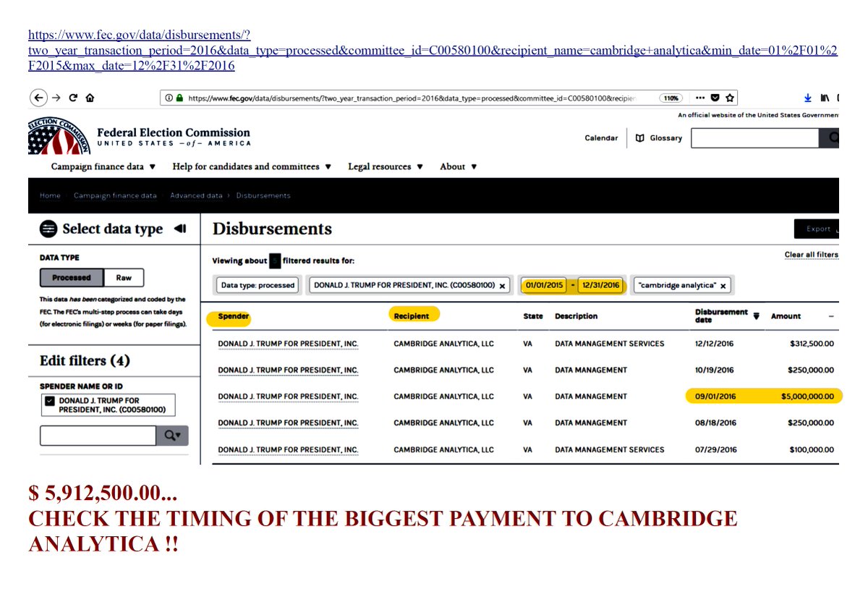
Task: Click the $100,000.00 amount cell
Action: coord(812,450)
